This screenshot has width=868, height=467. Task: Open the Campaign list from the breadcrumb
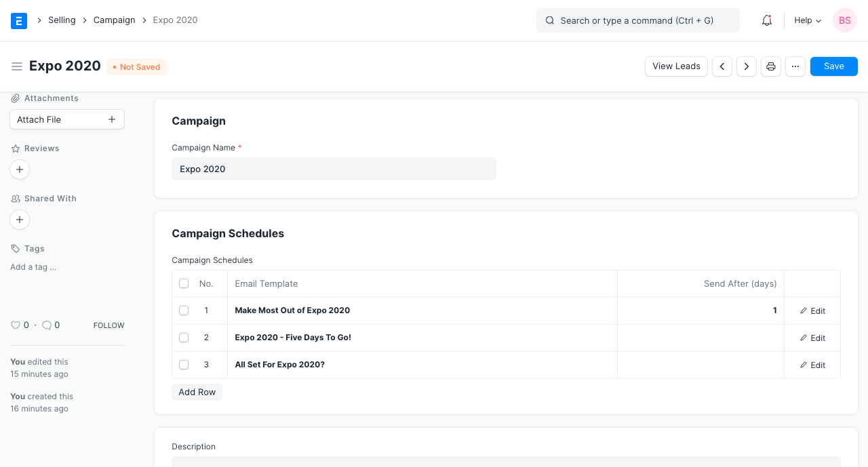click(114, 20)
